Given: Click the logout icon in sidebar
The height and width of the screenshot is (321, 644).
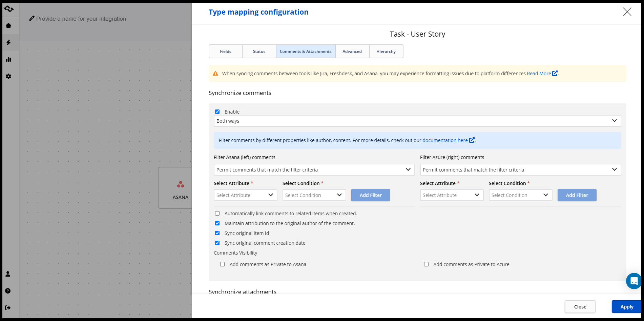Looking at the screenshot, I should tap(8, 308).
